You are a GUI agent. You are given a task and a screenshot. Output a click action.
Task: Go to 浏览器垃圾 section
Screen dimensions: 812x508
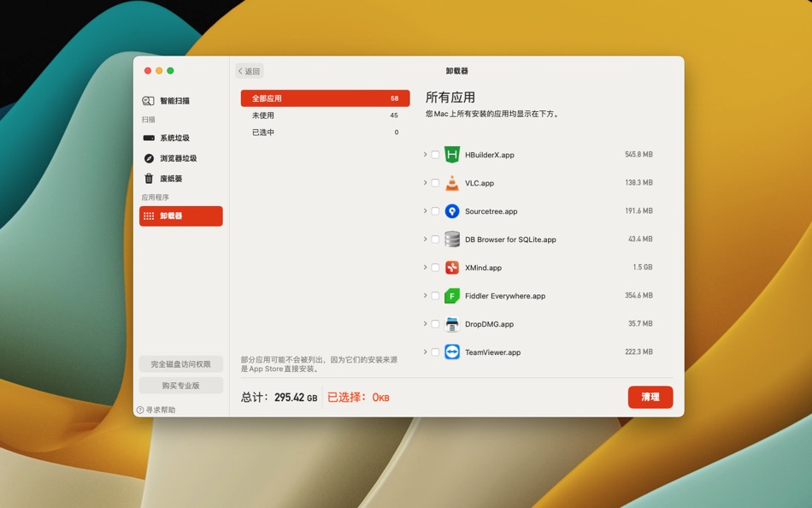(x=180, y=158)
